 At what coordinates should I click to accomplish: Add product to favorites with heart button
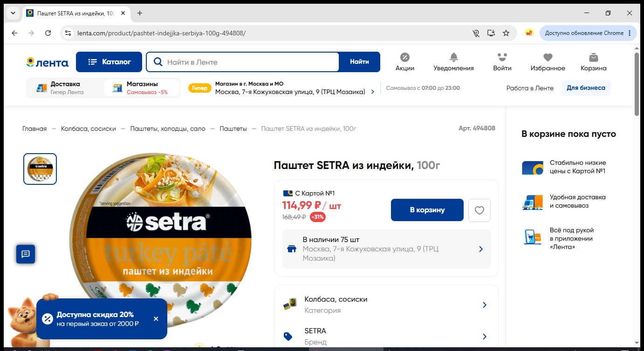pos(480,210)
